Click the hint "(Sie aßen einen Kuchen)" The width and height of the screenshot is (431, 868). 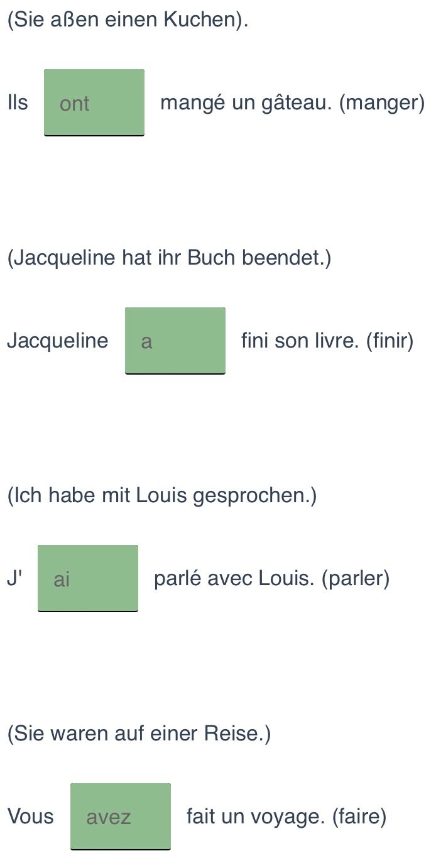click(x=128, y=20)
